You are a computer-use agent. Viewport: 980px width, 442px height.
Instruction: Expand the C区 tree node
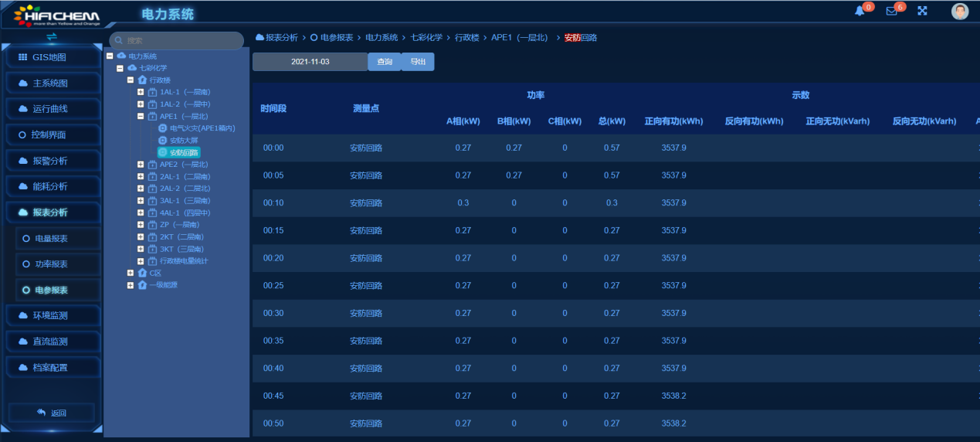click(x=131, y=273)
